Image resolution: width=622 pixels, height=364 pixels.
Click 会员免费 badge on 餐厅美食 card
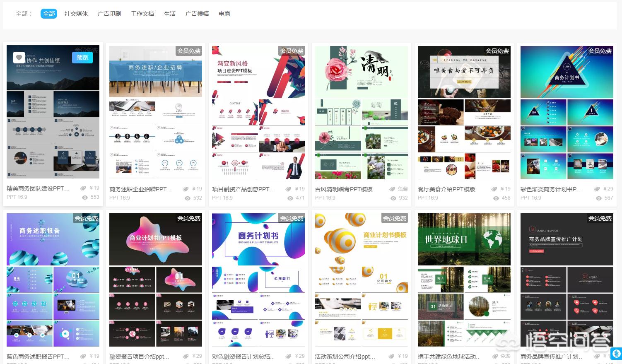(x=497, y=51)
